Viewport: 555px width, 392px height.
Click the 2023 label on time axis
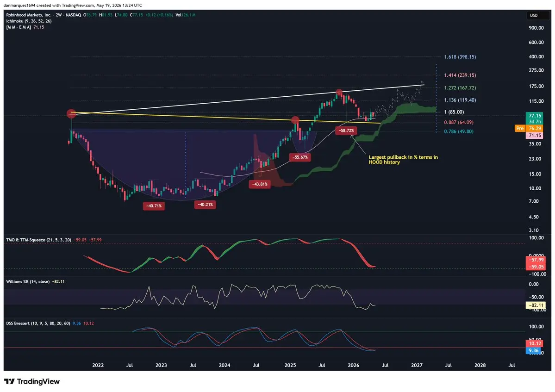point(161,365)
